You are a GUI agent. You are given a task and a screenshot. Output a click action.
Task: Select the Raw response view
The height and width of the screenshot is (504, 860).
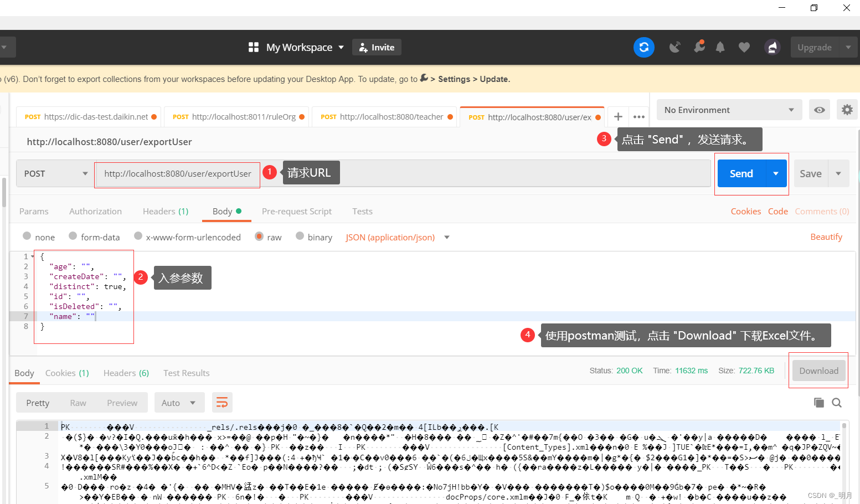[x=78, y=403]
